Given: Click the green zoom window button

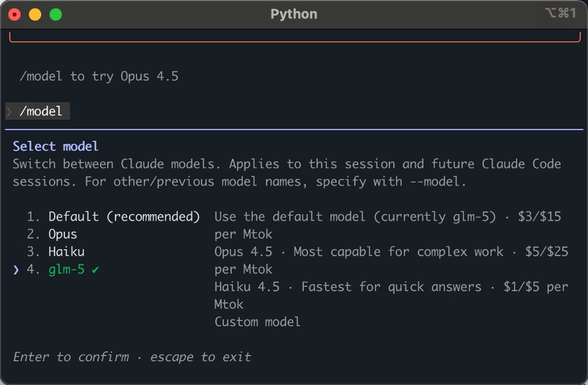Looking at the screenshot, I should [x=56, y=14].
